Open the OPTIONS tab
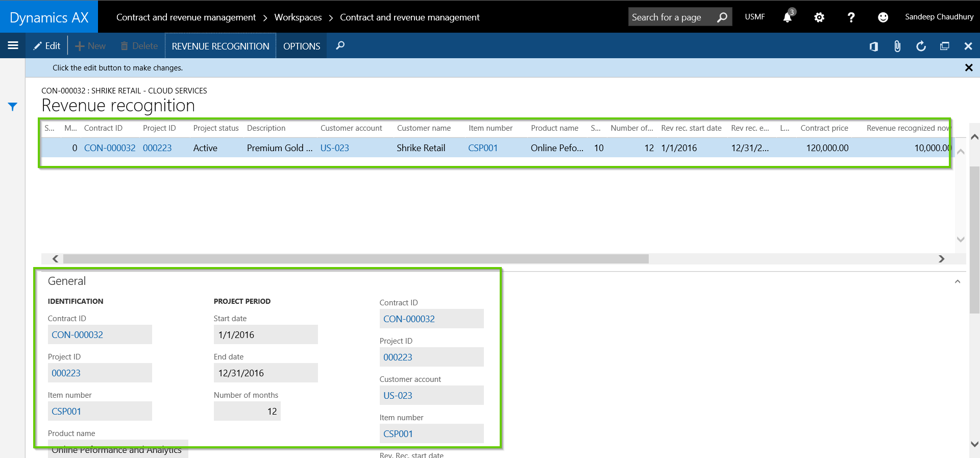The image size is (980, 458). click(x=302, y=46)
